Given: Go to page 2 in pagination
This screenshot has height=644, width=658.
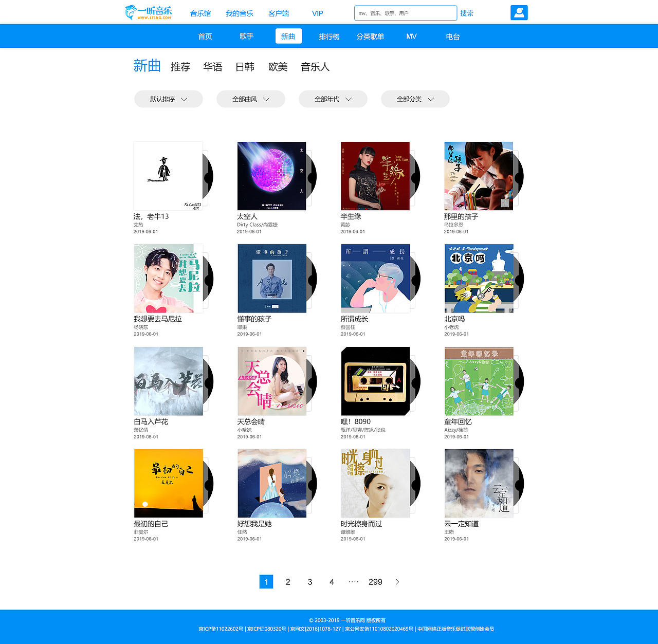Looking at the screenshot, I should (x=288, y=582).
